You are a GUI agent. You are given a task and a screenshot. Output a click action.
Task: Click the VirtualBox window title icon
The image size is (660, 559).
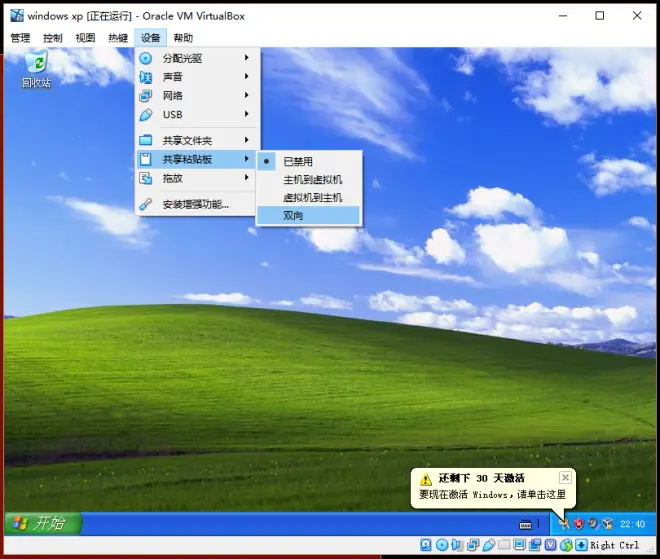[x=17, y=16]
